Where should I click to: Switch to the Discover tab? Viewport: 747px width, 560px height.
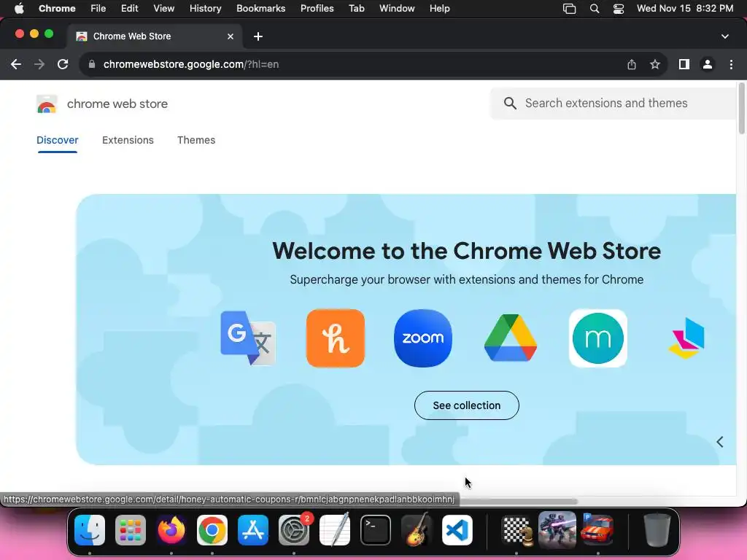[x=57, y=140]
